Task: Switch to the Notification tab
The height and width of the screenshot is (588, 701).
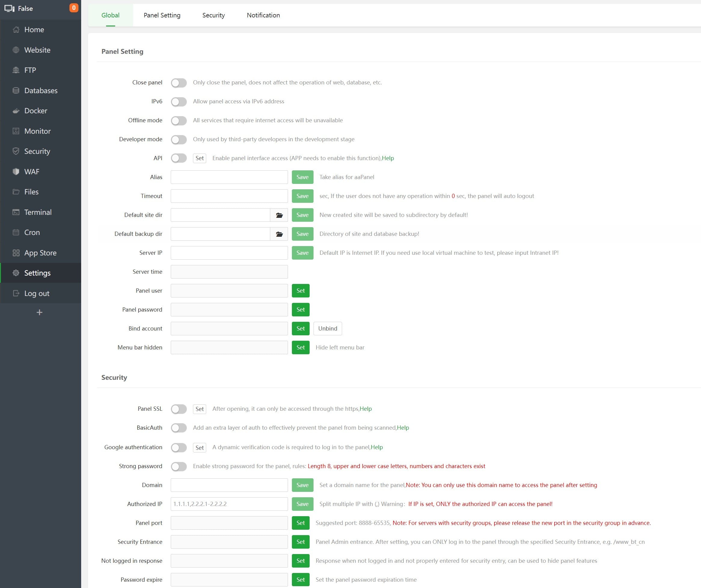Action: coord(263,15)
